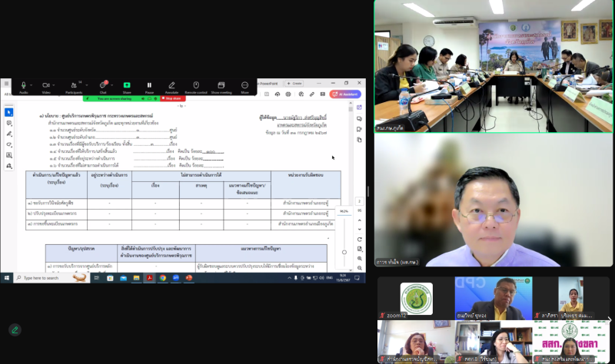The width and height of the screenshot is (615, 364).
Task: Open the Zoom Chat panel
Action: (x=103, y=86)
